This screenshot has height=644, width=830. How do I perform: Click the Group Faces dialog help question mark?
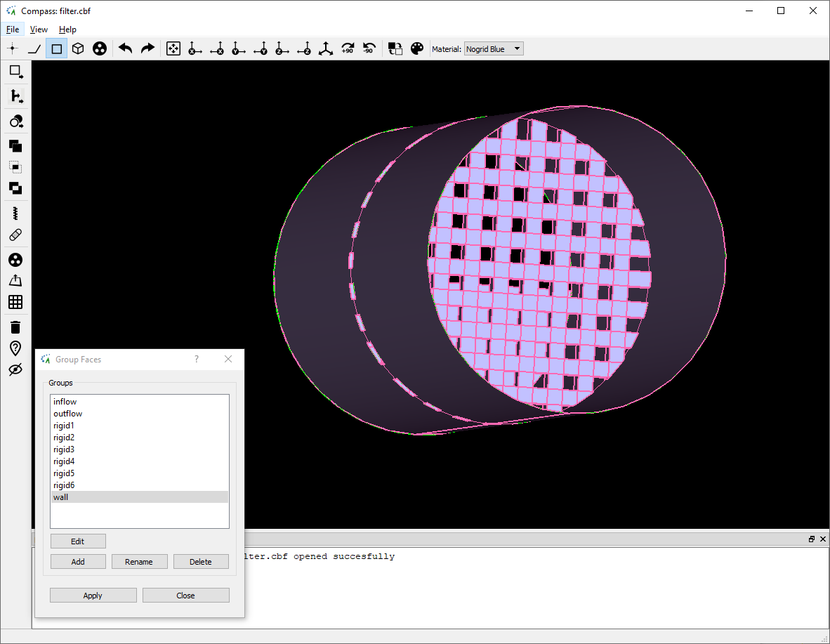pos(197,359)
